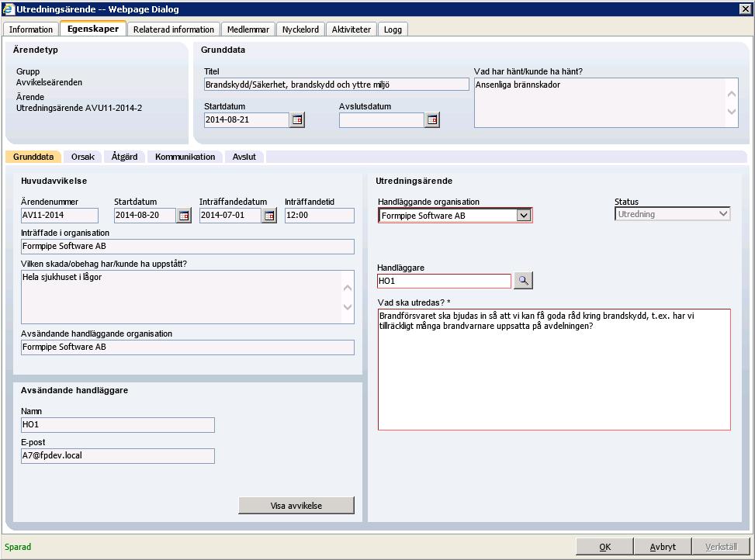Click the Sparad status text
Screen dimensions: 755x560
[x=18, y=547]
